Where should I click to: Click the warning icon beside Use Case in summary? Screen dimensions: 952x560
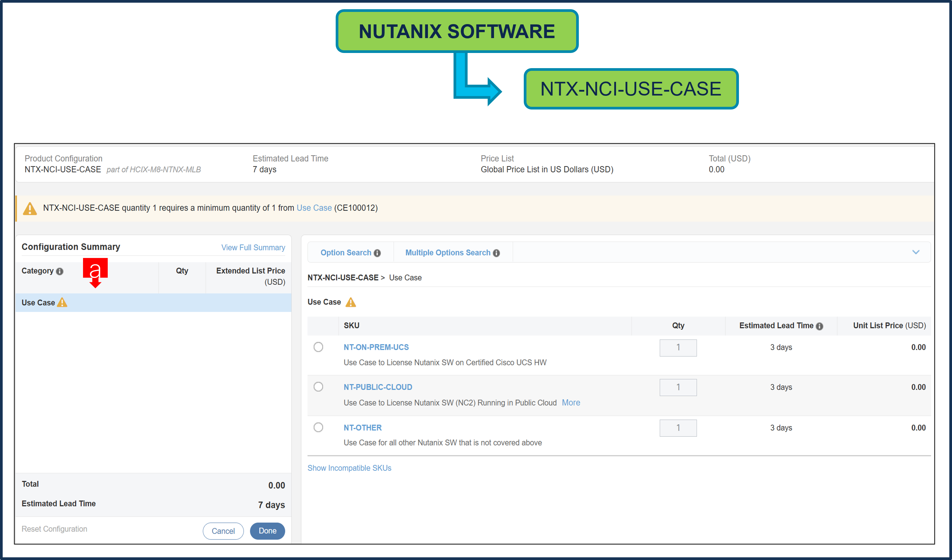(62, 303)
